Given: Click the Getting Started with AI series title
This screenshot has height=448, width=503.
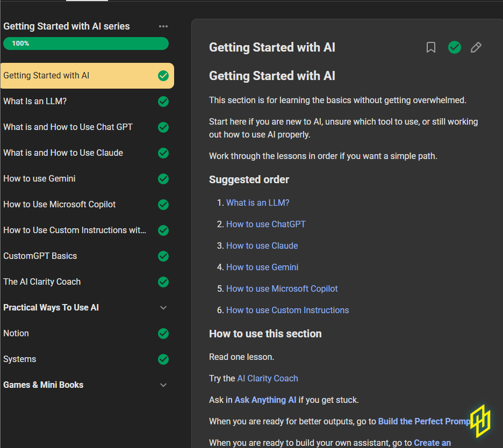Looking at the screenshot, I should coord(67,26).
